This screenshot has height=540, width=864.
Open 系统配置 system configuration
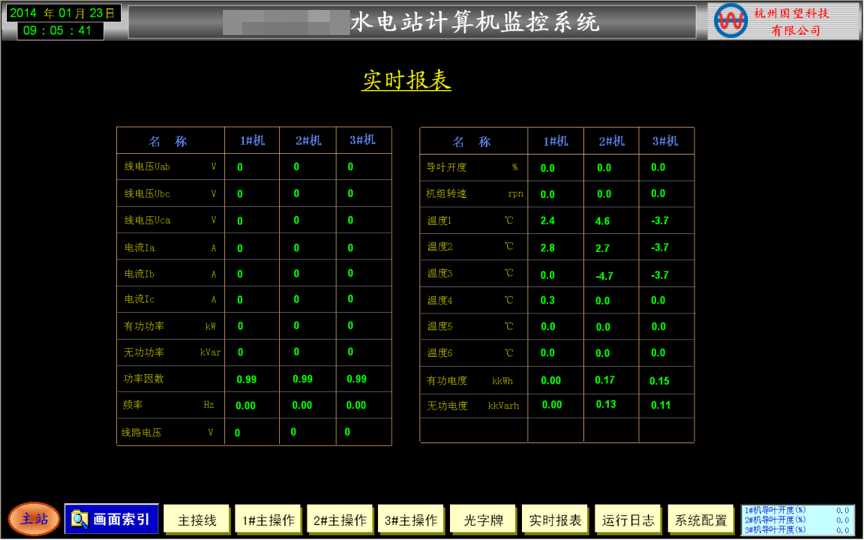point(701,520)
